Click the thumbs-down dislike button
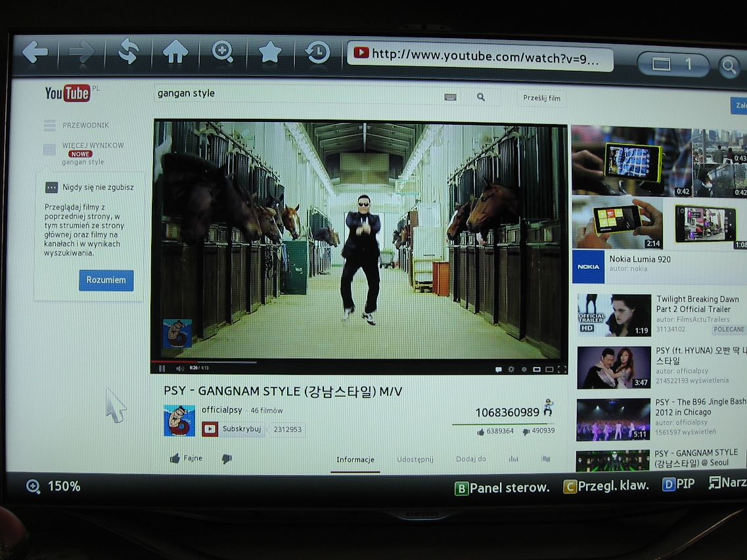The height and width of the screenshot is (560, 747). (227, 459)
